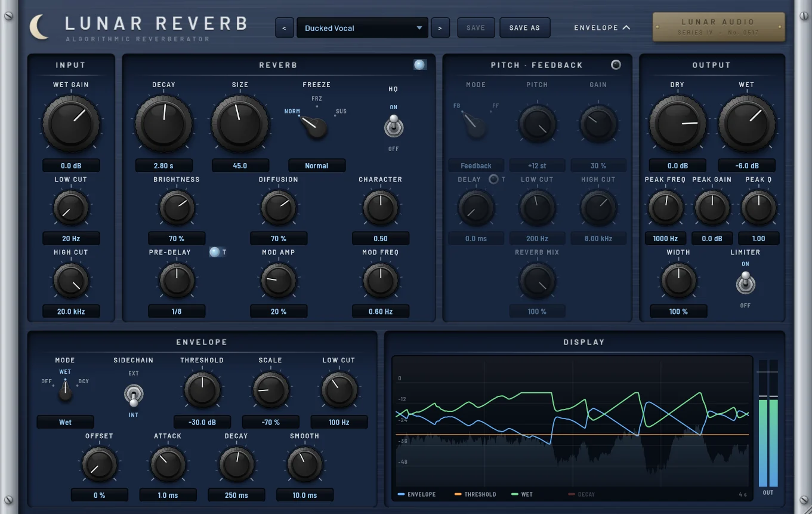Click the Lunar Audio brass badge
This screenshot has width=812, height=514.
click(x=718, y=27)
